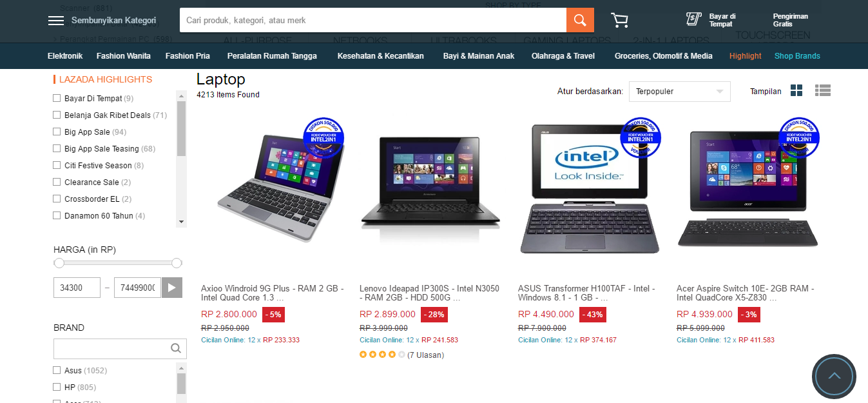Open the Terpopuler sort dropdown

click(x=679, y=92)
